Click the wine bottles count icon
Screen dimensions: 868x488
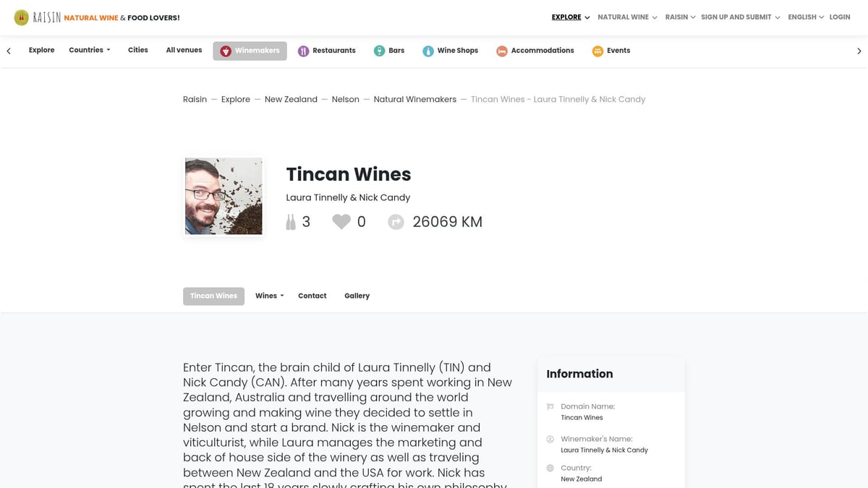point(291,221)
